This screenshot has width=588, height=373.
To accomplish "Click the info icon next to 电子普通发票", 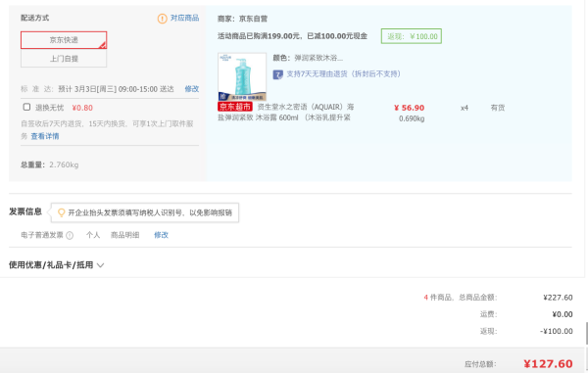I will pyautogui.click(x=70, y=236).
